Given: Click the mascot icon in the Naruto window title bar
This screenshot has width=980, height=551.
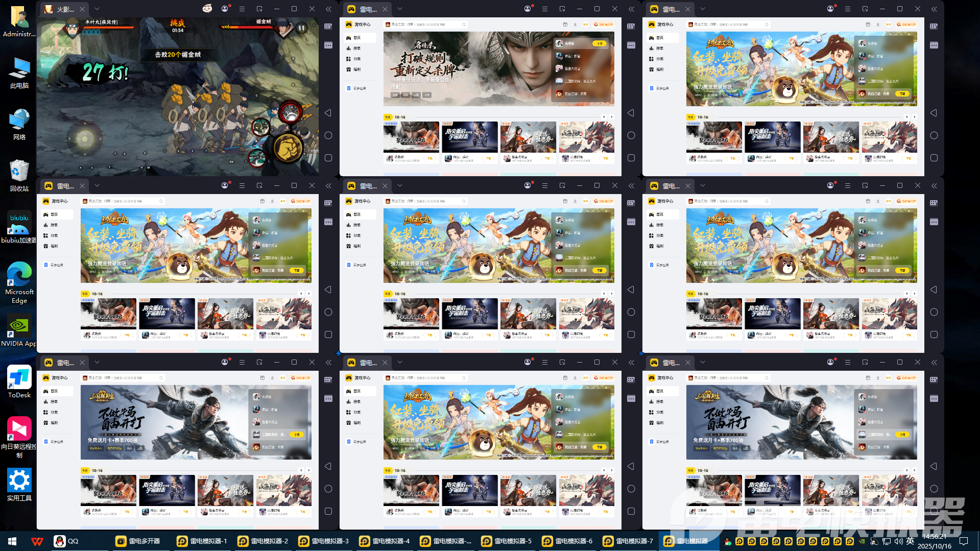Looking at the screenshot, I should [207, 9].
